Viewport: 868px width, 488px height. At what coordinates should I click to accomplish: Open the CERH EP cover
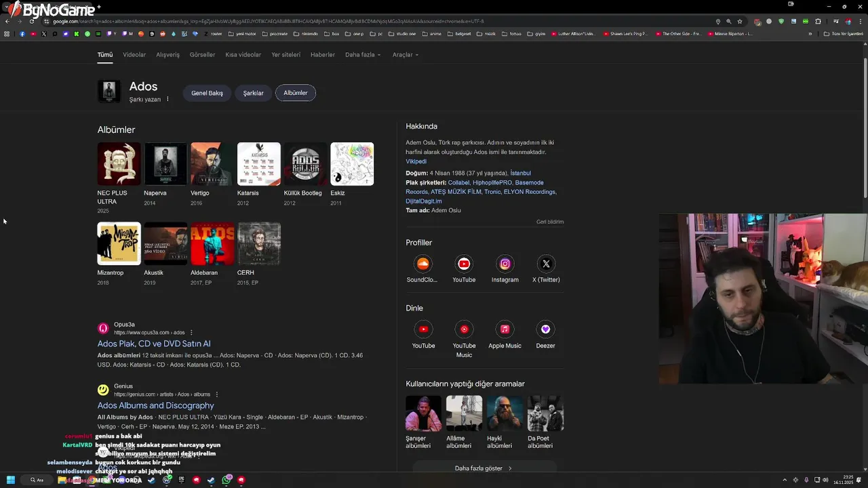(x=259, y=243)
